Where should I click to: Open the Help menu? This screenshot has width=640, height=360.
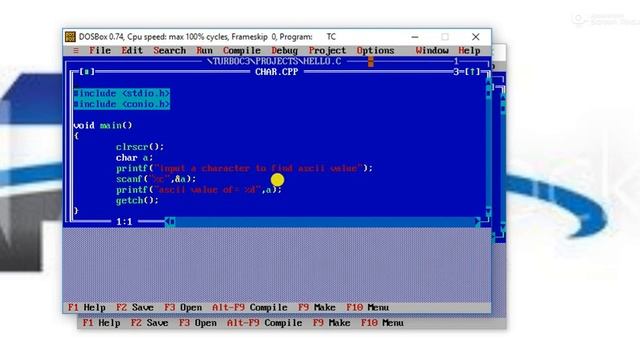click(x=469, y=51)
